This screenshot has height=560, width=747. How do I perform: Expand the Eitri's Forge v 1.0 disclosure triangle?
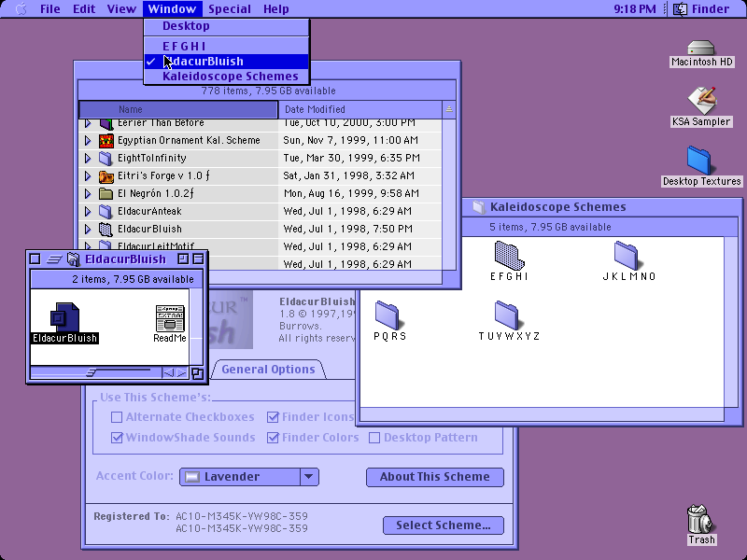(88, 176)
